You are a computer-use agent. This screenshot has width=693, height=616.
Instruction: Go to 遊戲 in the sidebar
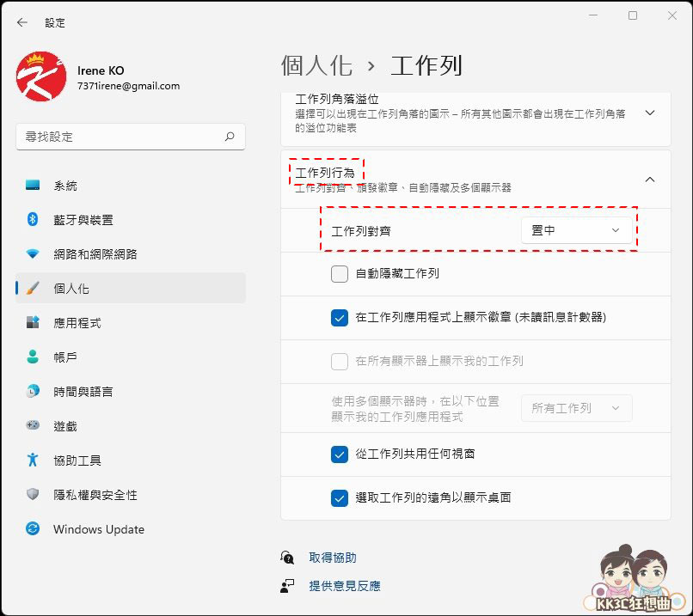point(65,426)
